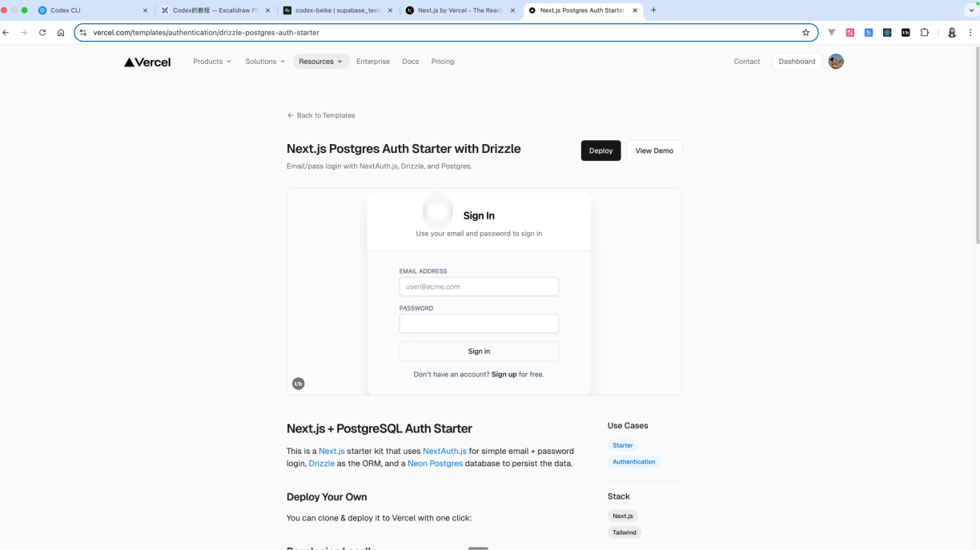
Task: Click the Sign In demo preview image
Action: click(484, 291)
